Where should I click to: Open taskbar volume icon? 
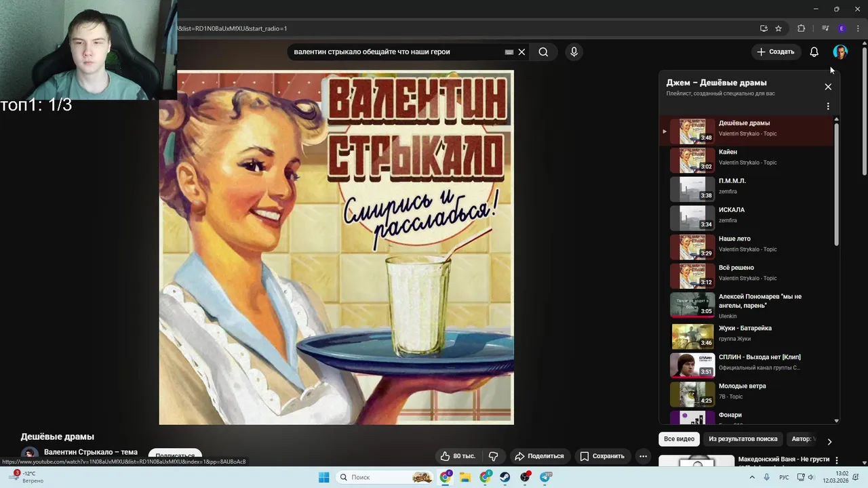click(x=810, y=477)
